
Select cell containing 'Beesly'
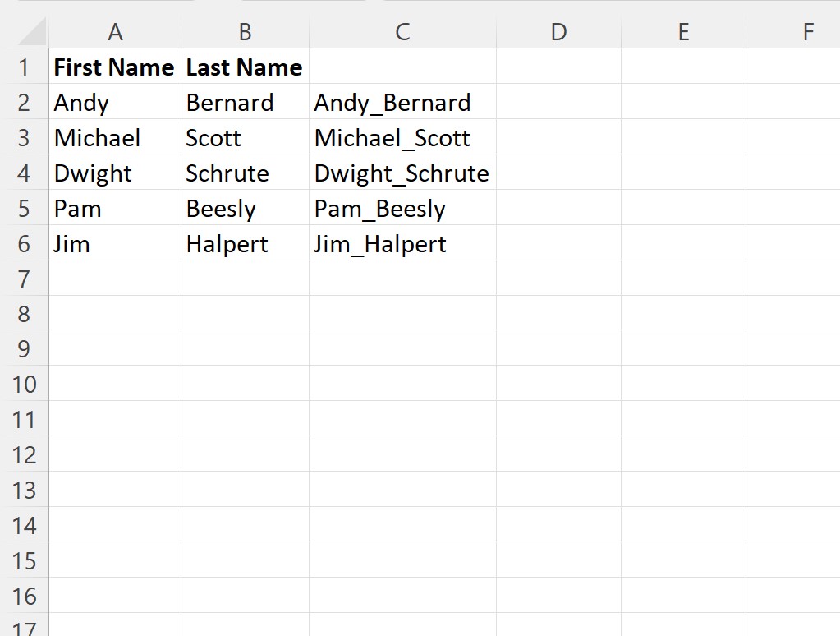(245, 208)
